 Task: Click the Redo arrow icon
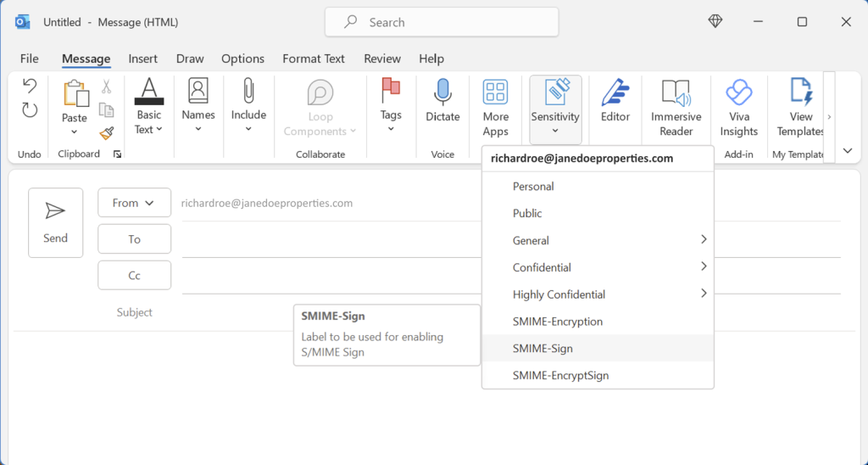(30, 109)
